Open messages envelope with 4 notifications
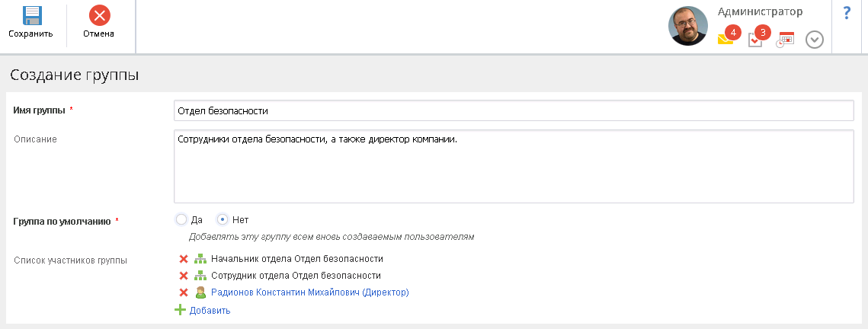The width and height of the screenshot is (868, 329). tap(725, 40)
